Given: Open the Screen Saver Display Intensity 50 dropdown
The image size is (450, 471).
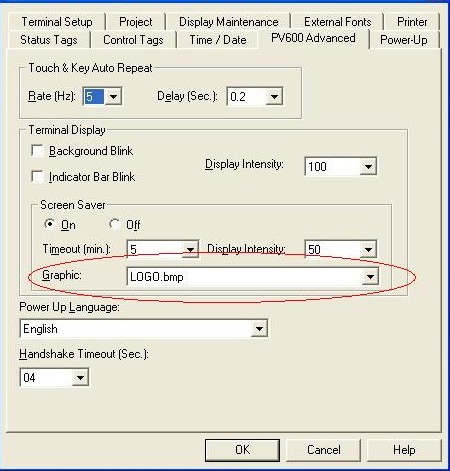Looking at the screenshot, I should [368, 249].
